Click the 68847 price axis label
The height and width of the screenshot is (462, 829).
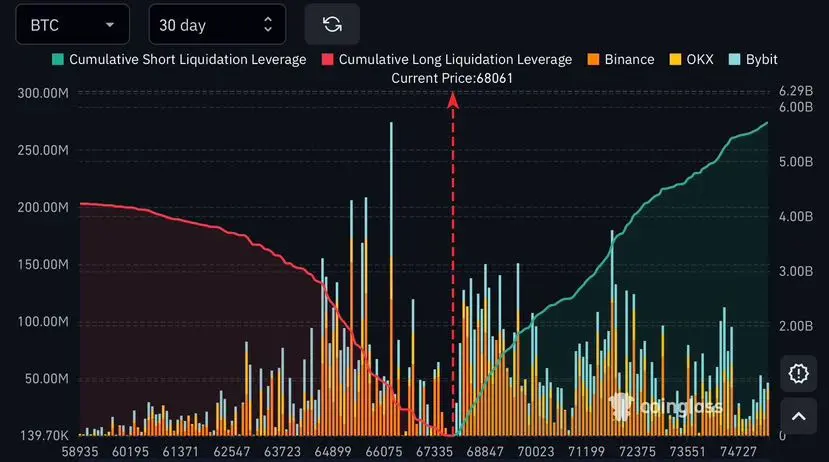(x=485, y=452)
